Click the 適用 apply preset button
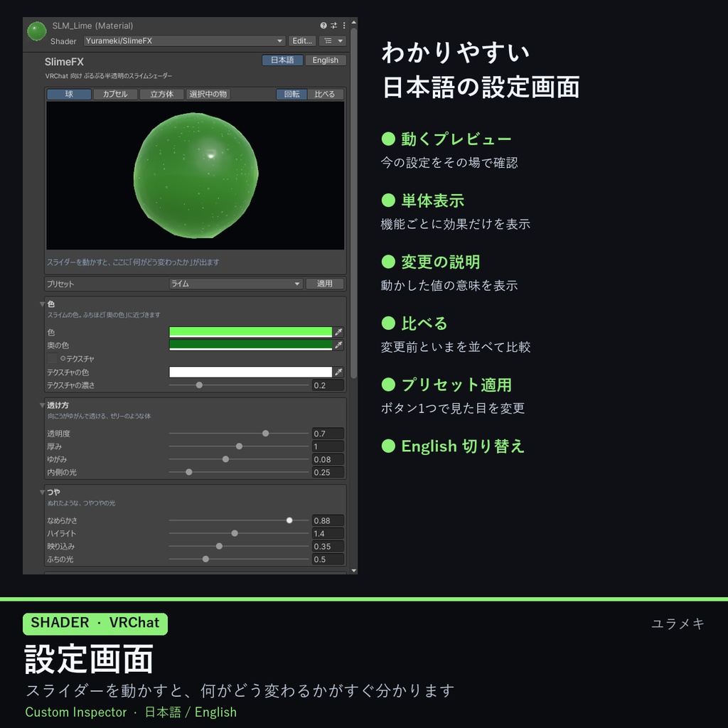Image resolution: width=728 pixels, height=728 pixels. pos(325,284)
